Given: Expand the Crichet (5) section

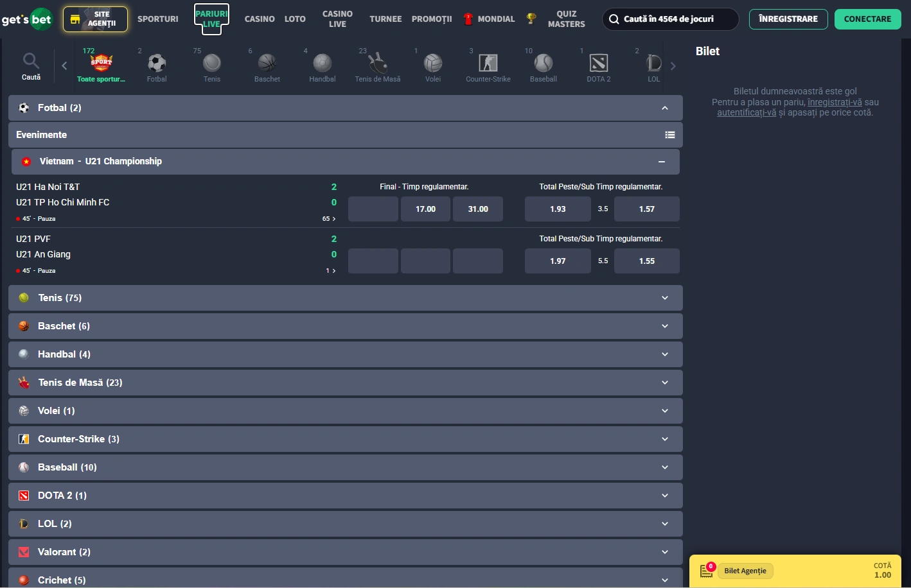Looking at the screenshot, I should 346,578.
